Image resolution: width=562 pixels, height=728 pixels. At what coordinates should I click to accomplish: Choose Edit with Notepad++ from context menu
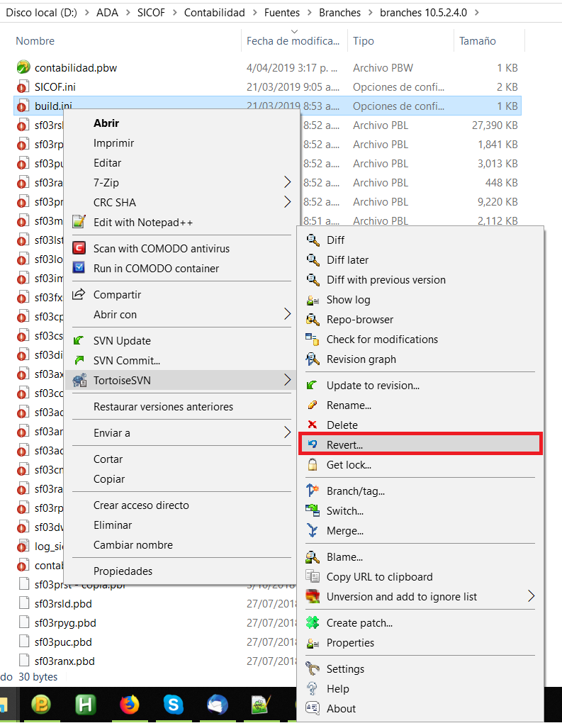(143, 223)
